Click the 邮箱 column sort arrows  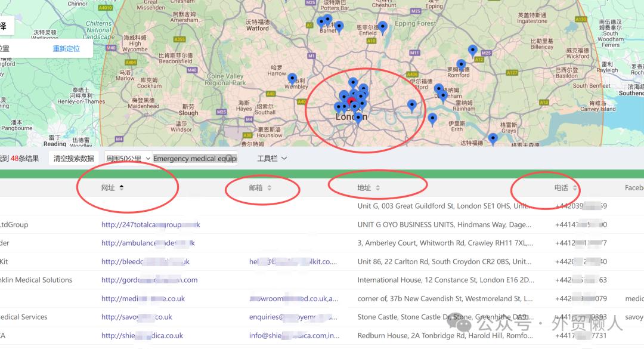(x=269, y=188)
